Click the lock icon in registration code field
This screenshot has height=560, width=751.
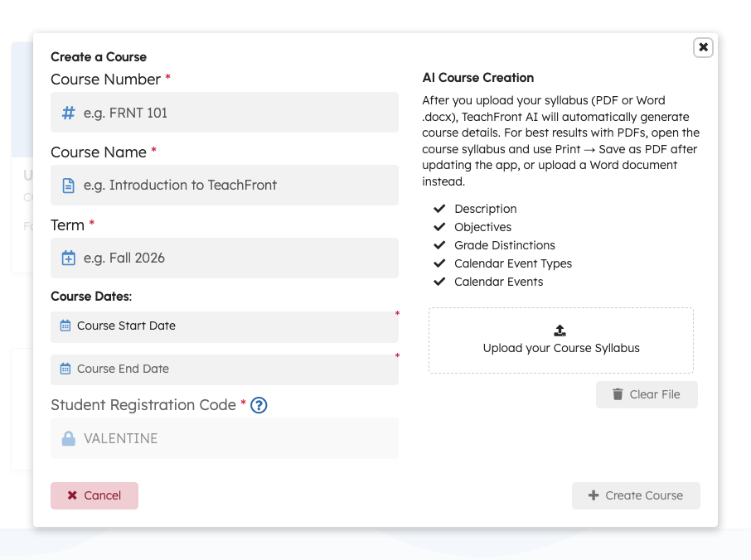point(69,438)
